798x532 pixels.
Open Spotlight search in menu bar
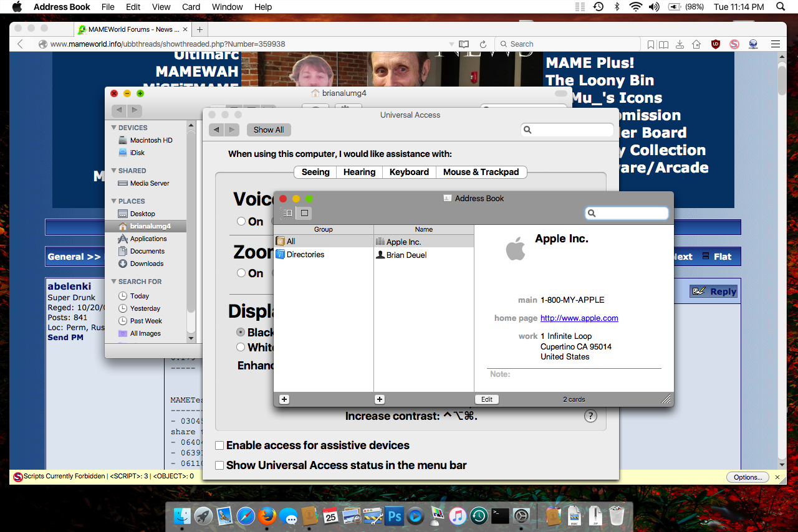coord(781,7)
